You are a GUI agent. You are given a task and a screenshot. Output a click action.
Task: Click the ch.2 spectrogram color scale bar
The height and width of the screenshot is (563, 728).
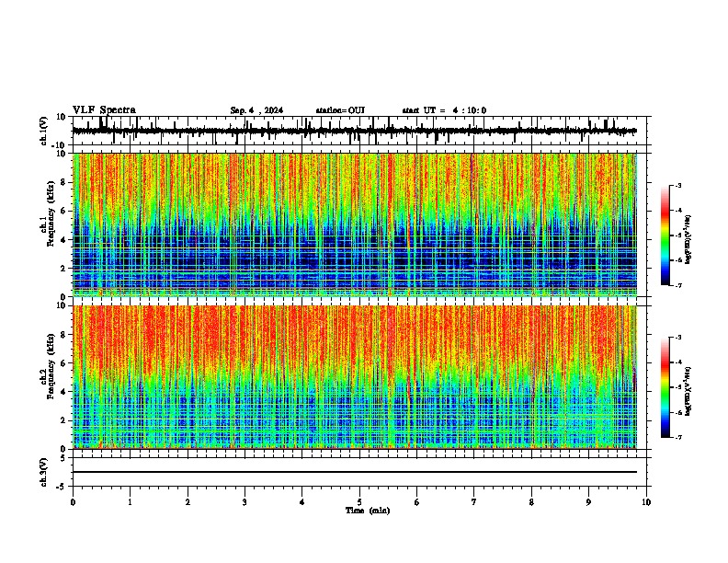tap(665, 387)
